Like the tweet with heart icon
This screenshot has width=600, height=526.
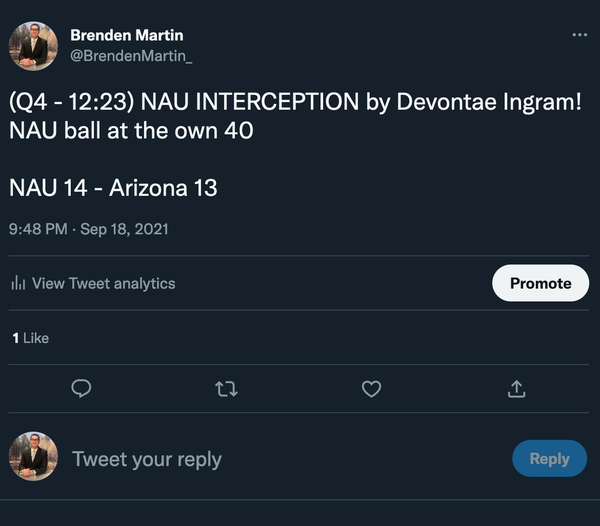[371, 388]
